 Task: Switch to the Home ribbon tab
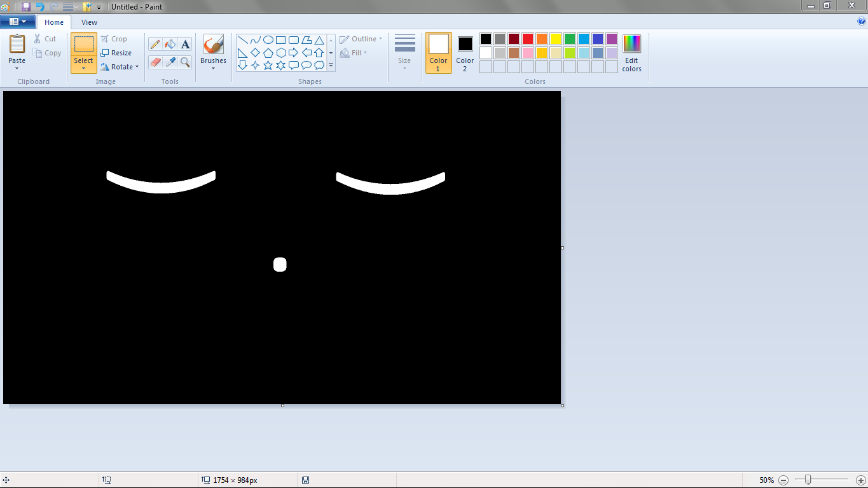[x=54, y=22]
